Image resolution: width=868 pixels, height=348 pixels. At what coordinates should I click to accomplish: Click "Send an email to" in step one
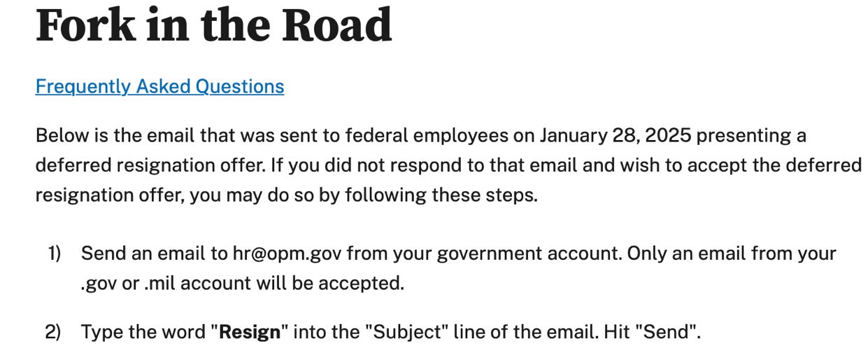[x=154, y=253]
